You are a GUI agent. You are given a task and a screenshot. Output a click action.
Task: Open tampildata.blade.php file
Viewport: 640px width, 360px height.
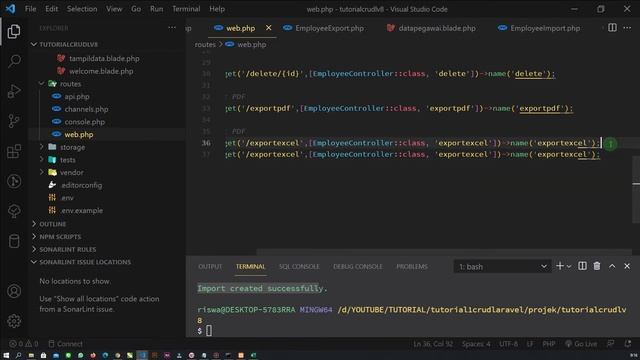pos(104,58)
